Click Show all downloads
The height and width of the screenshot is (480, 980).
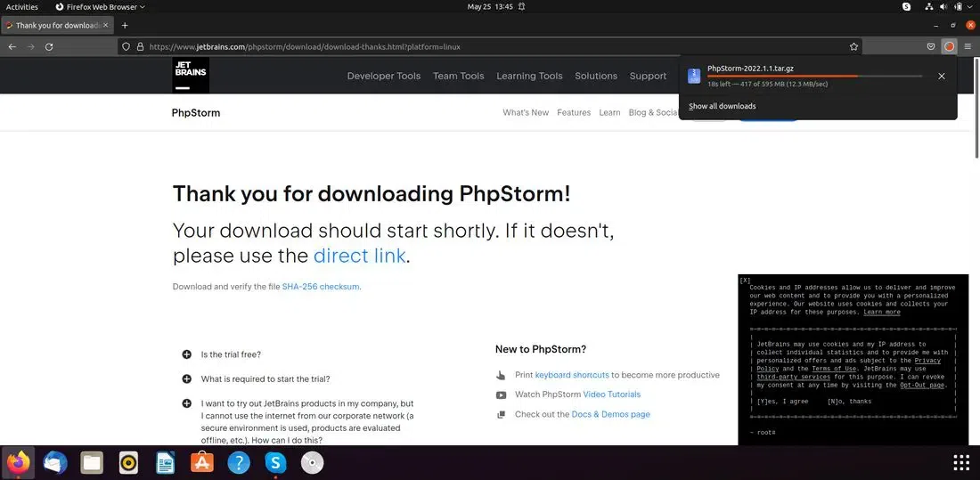click(x=722, y=106)
